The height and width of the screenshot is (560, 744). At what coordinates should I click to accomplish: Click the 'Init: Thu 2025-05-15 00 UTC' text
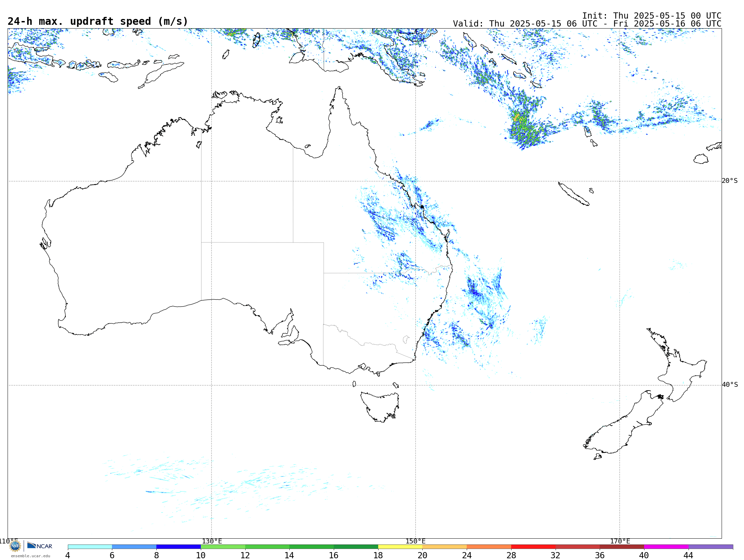652,16
